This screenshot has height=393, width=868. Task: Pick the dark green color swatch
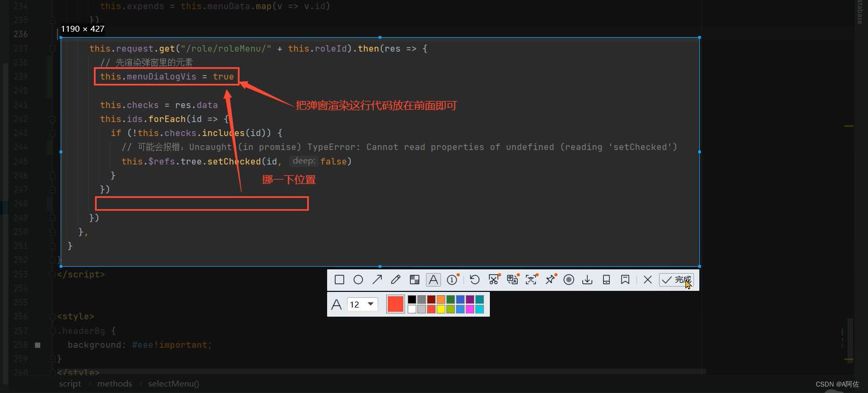[x=451, y=299]
